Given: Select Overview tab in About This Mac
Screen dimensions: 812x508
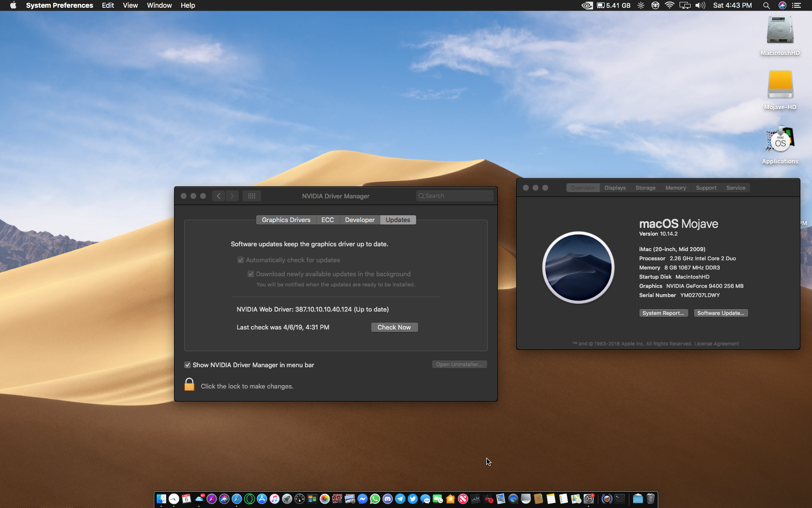Looking at the screenshot, I should pyautogui.click(x=583, y=188).
